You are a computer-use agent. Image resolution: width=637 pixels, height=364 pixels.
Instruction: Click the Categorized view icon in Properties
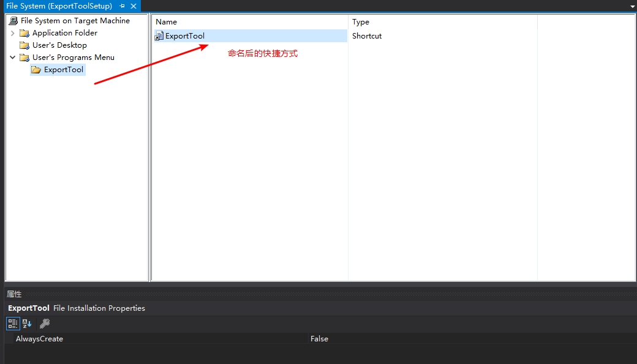[x=12, y=324]
